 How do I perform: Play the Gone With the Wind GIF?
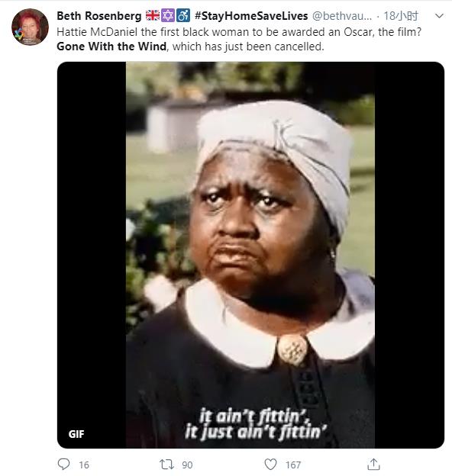[250, 255]
